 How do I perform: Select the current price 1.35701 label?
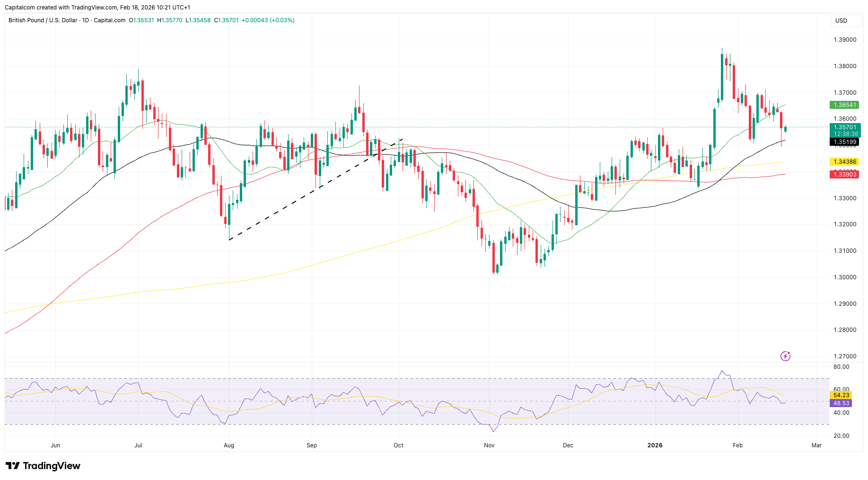click(844, 127)
